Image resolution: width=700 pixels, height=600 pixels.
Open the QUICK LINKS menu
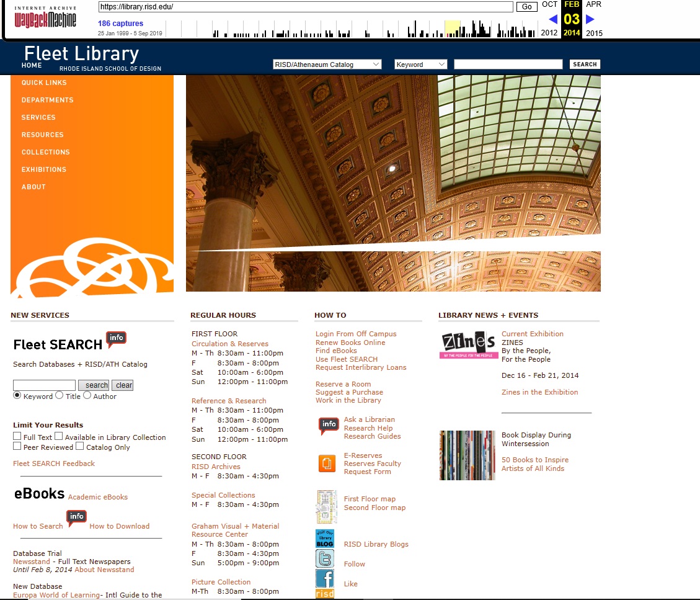pyautogui.click(x=44, y=83)
